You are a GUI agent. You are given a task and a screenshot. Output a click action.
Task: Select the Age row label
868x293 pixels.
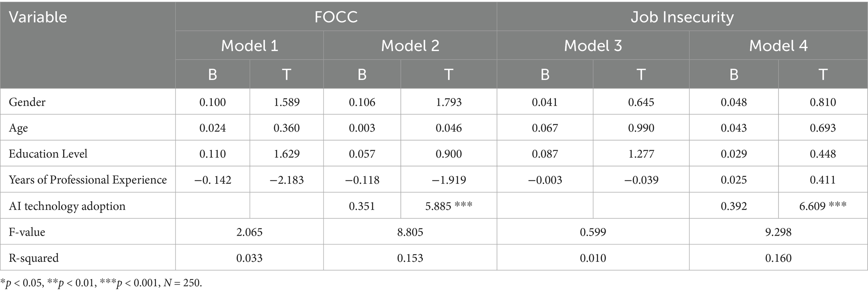(x=19, y=128)
